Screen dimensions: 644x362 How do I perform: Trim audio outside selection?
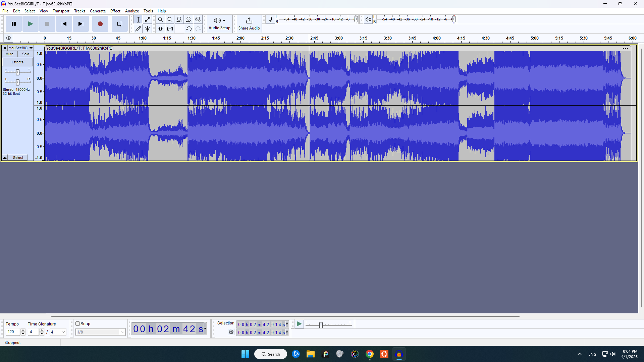(160, 28)
